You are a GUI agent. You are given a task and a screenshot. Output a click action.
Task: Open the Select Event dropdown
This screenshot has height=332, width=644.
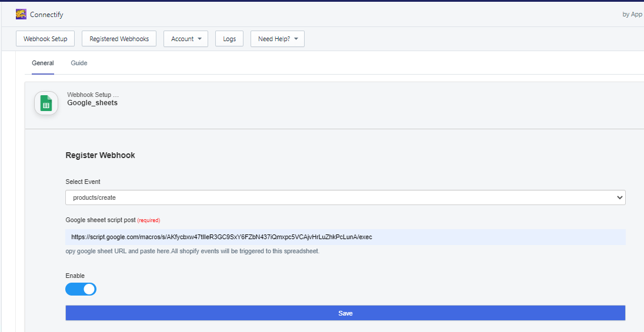[x=345, y=197]
